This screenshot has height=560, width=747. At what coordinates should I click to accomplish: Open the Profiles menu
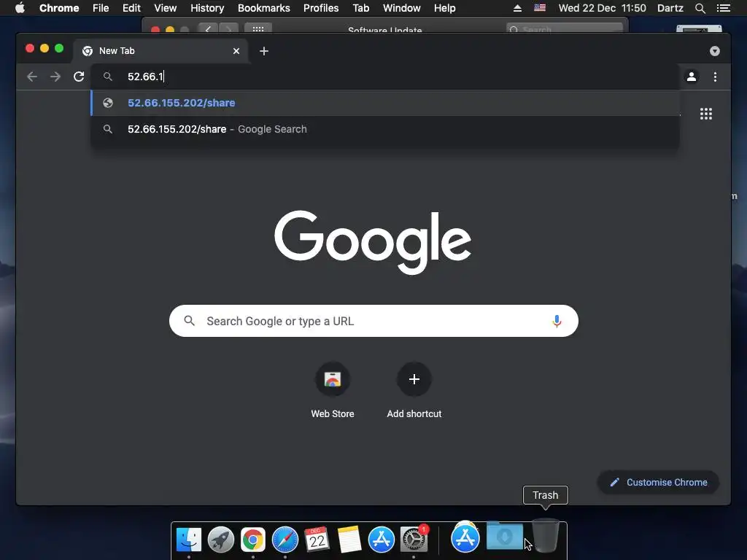point(321,8)
